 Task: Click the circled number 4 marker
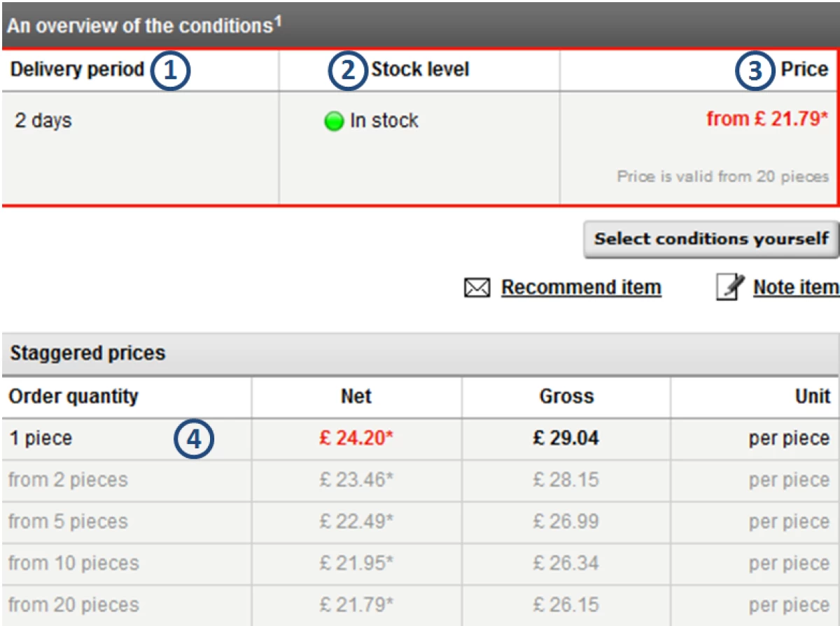click(193, 440)
